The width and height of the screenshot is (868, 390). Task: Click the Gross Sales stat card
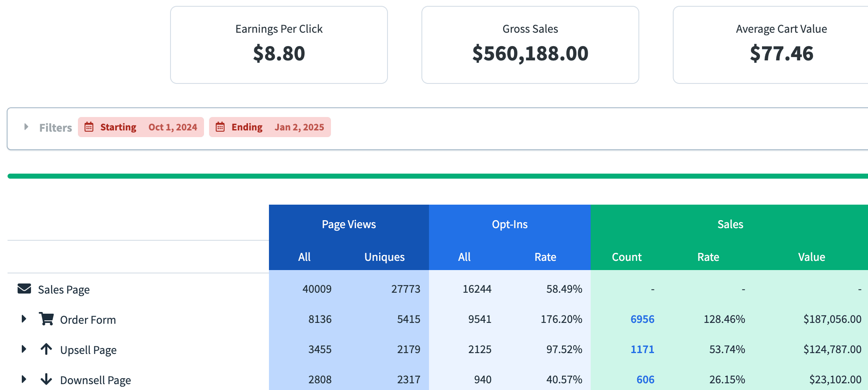pyautogui.click(x=530, y=45)
